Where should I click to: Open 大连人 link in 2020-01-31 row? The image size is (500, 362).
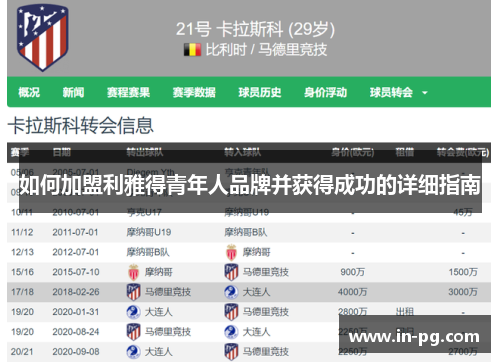point(158,312)
